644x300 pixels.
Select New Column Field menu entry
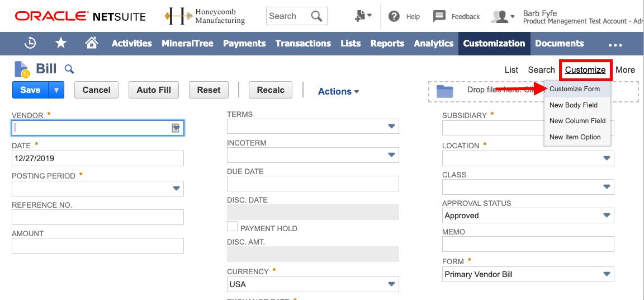click(x=577, y=121)
